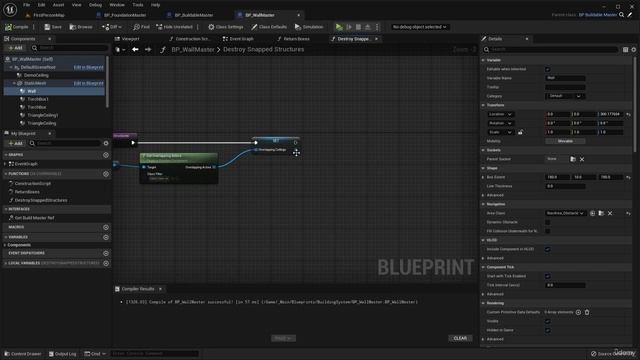This screenshot has height=360, width=640.
Task: Click the green Play button
Action: click(339, 27)
